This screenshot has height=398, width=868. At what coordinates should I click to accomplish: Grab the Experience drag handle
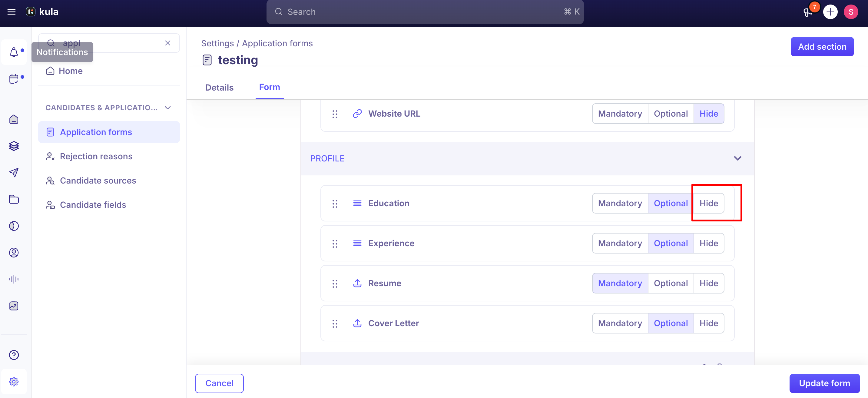coord(335,244)
